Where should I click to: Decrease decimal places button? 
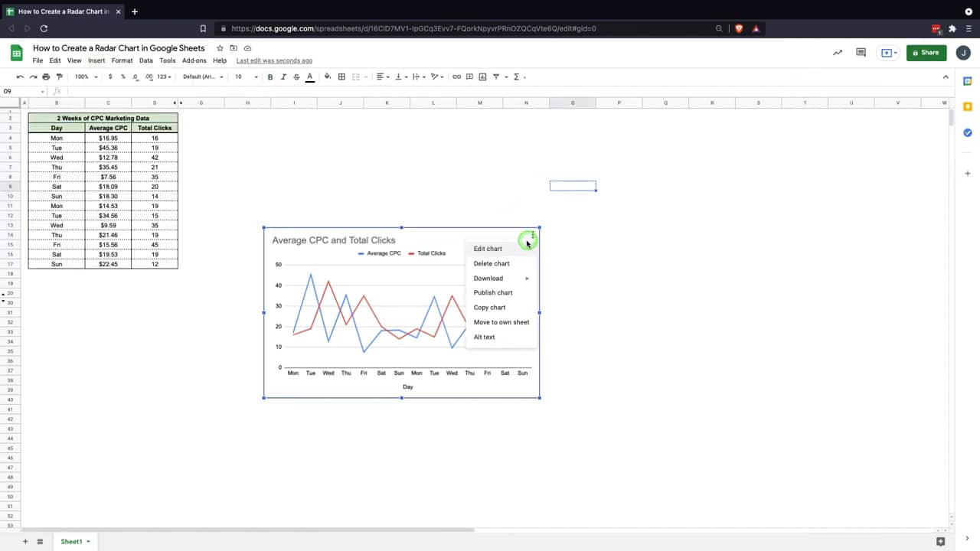click(x=136, y=77)
